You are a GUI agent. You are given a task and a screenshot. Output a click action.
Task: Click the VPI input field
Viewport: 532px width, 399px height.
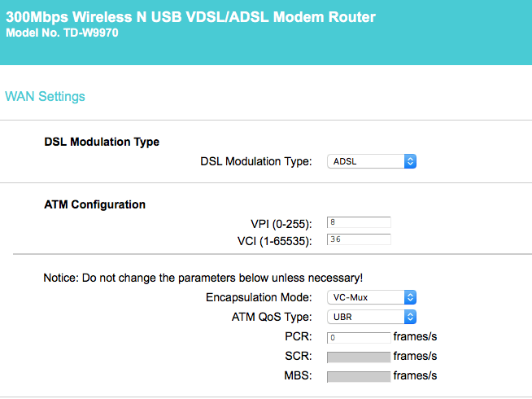point(359,222)
